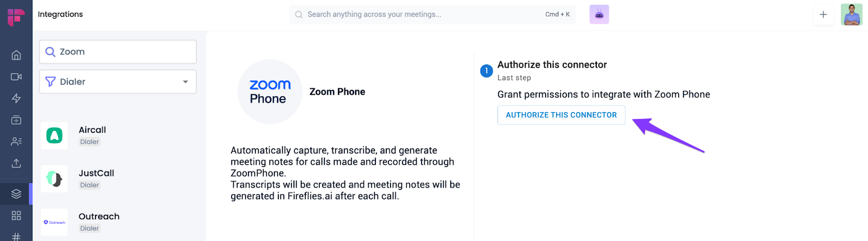Open the user profile avatar
This screenshot has height=241, width=868.
(x=851, y=15)
